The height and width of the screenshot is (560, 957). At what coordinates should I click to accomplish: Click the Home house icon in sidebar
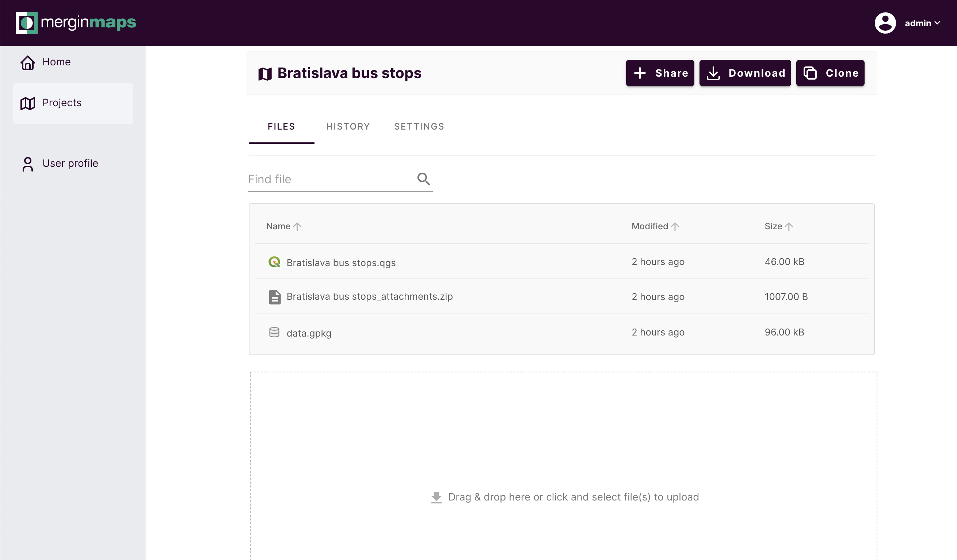point(28,62)
